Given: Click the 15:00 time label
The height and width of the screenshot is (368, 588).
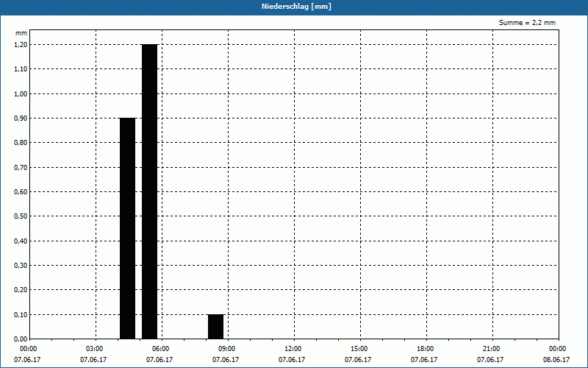Looking at the screenshot, I should point(359,349).
